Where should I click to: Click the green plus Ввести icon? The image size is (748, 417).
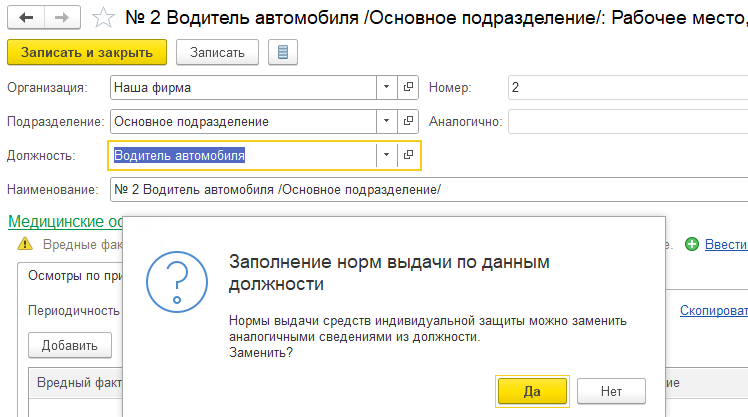(x=691, y=244)
